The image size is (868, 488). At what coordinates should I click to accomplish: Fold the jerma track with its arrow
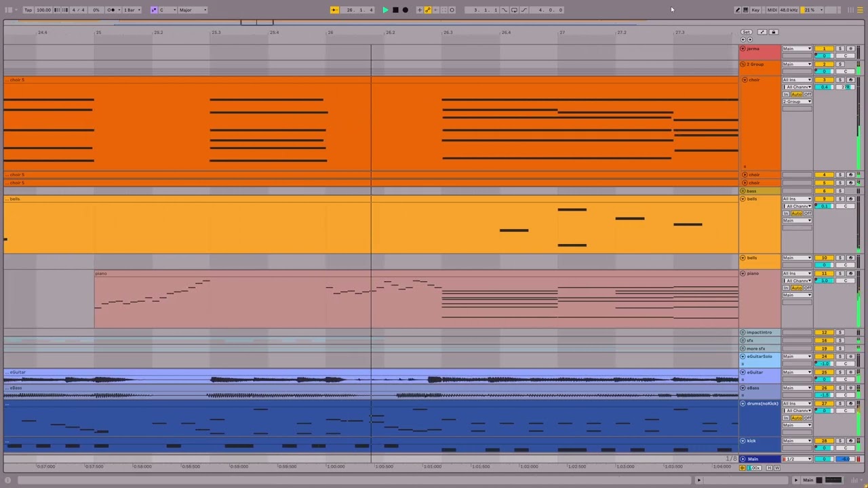[x=743, y=49]
